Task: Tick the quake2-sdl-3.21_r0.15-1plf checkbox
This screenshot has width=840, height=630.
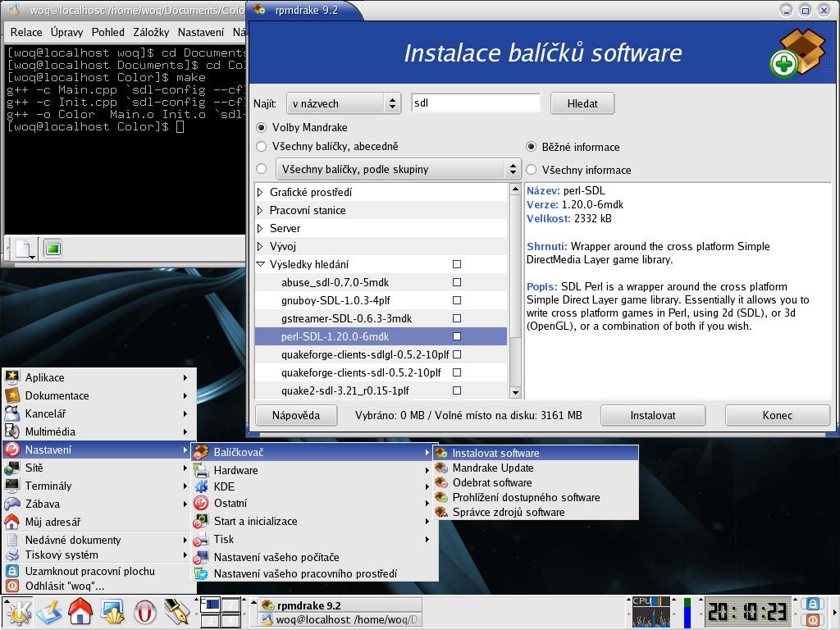Action: click(x=457, y=390)
